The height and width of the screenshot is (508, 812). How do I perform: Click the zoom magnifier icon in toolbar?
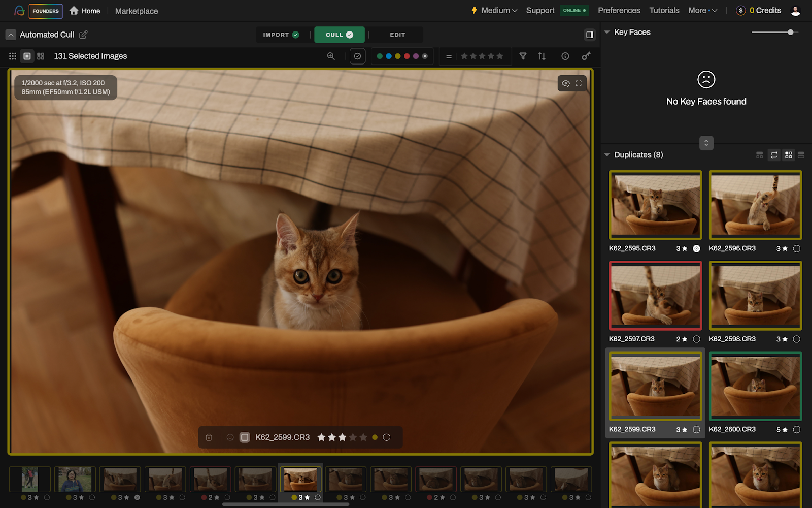(x=331, y=56)
